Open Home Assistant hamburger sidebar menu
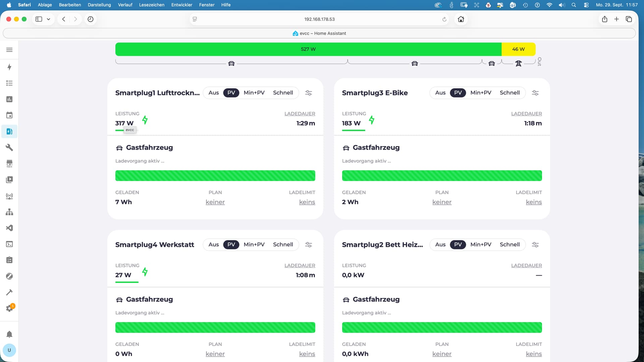The width and height of the screenshot is (644, 362). (9, 50)
